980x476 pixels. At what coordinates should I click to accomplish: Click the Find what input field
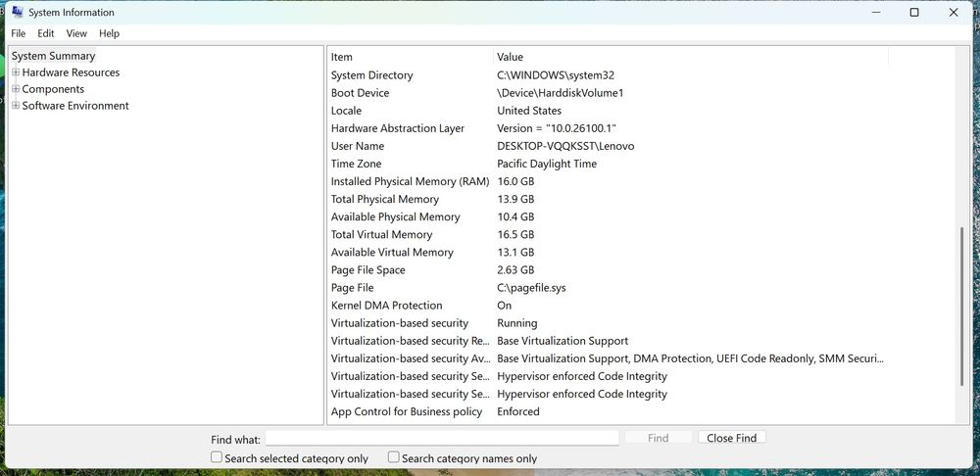click(x=442, y=438)
